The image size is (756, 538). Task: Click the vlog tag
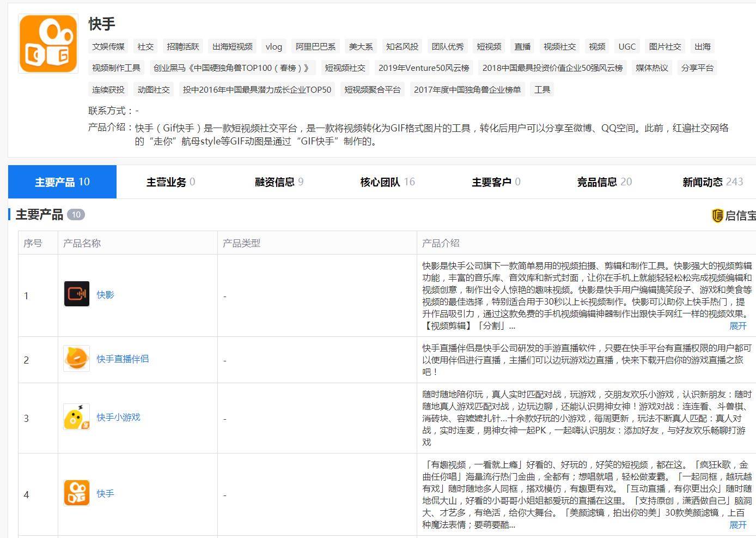[273, 47]
